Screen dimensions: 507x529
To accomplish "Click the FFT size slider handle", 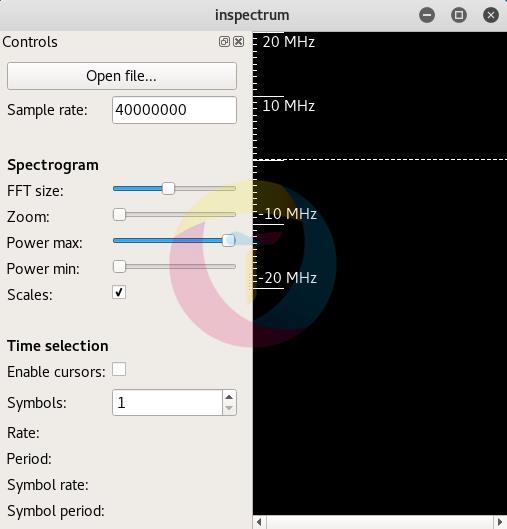I will click(168, 188).
